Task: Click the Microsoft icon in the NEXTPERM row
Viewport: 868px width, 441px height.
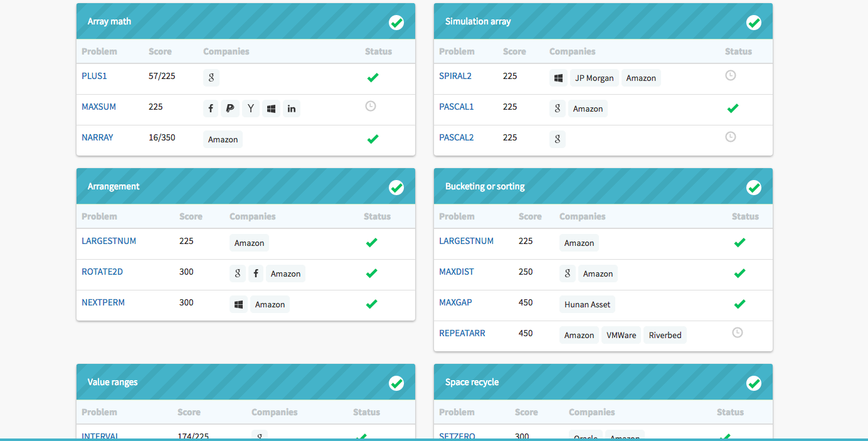Action: coord(238,304)
